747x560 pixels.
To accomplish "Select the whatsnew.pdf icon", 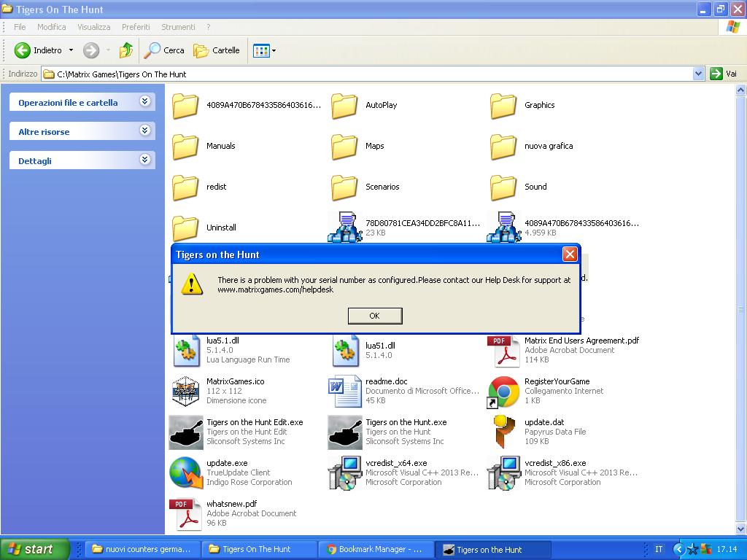I will [x=185, y=514].
